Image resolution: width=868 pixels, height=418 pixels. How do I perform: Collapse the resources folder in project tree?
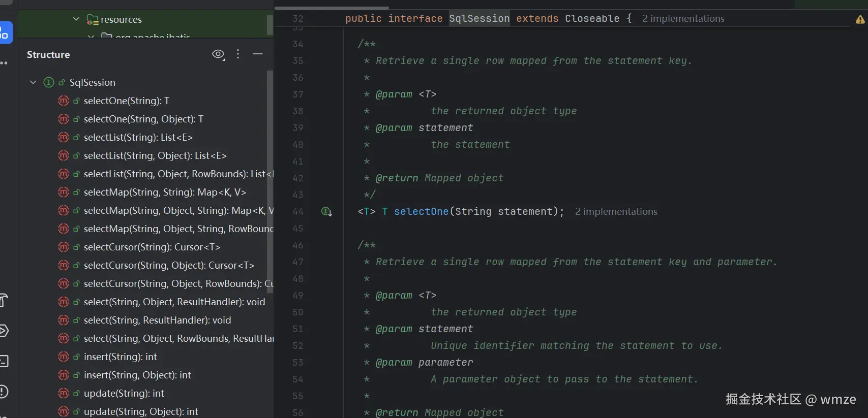pyautogui.click(x=76, y=19)
